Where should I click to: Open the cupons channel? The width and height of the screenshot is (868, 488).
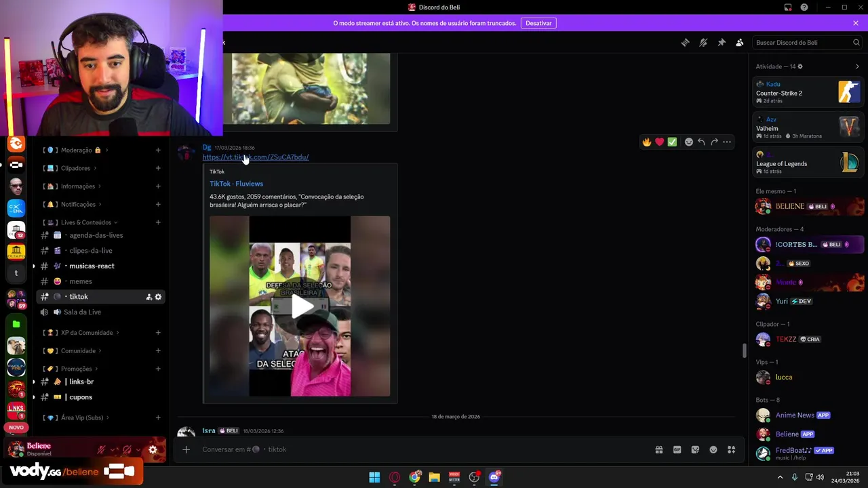click(x=100, y=397)
